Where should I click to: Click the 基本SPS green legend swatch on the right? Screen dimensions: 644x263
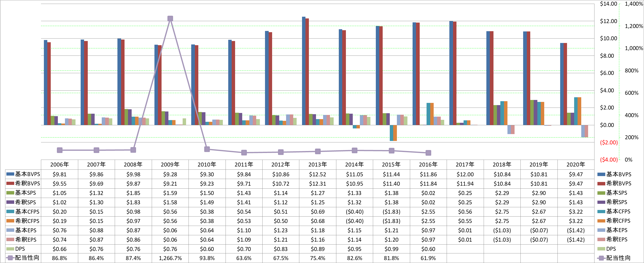(601, 193)
